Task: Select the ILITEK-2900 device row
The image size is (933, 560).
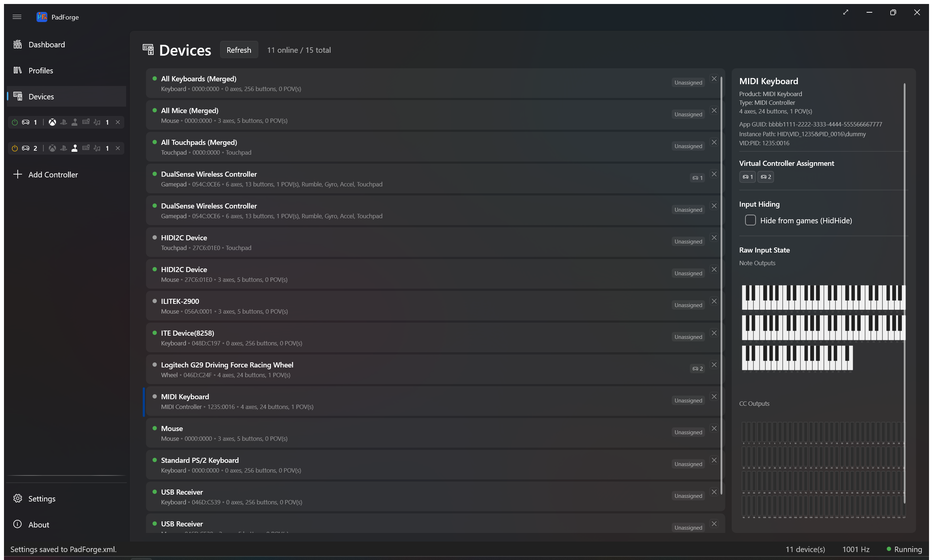Action: [x=435, y=306]
